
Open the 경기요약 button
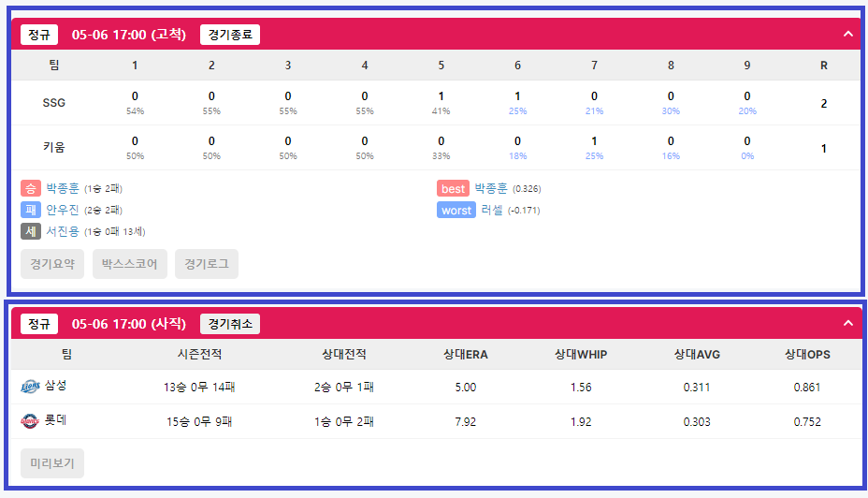52,264
